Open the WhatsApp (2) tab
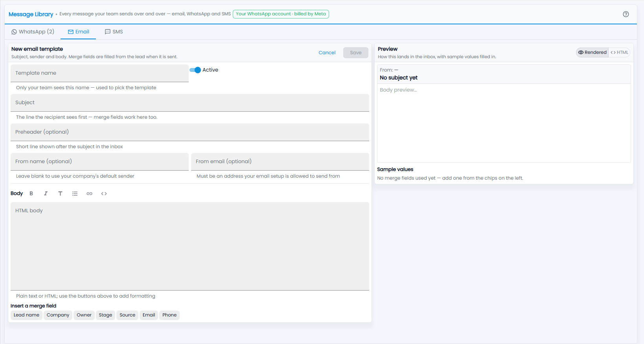Image resolution: width=644 pixels, height=344 pixels. (x=33, y=32)
